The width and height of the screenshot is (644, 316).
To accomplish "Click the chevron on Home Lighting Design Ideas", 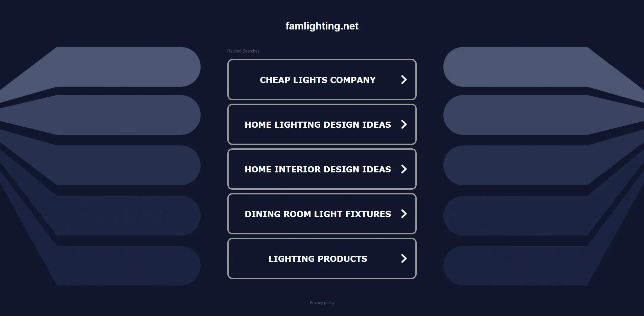I will (x=404, y=124).
